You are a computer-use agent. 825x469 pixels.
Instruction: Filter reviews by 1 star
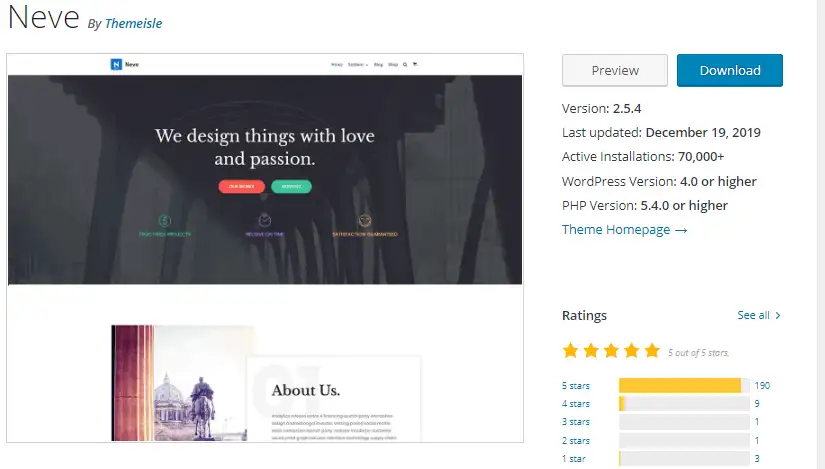tap(574, 459)
